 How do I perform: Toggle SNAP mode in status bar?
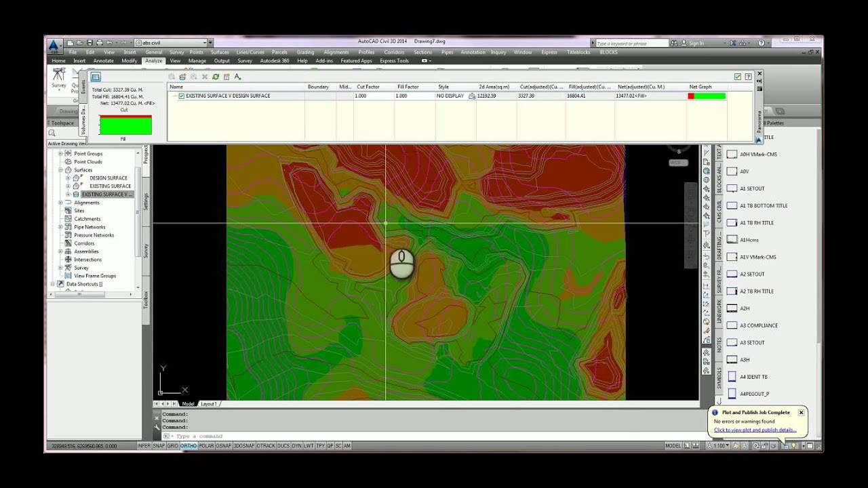pyautogui.click(x=159, y=446)
